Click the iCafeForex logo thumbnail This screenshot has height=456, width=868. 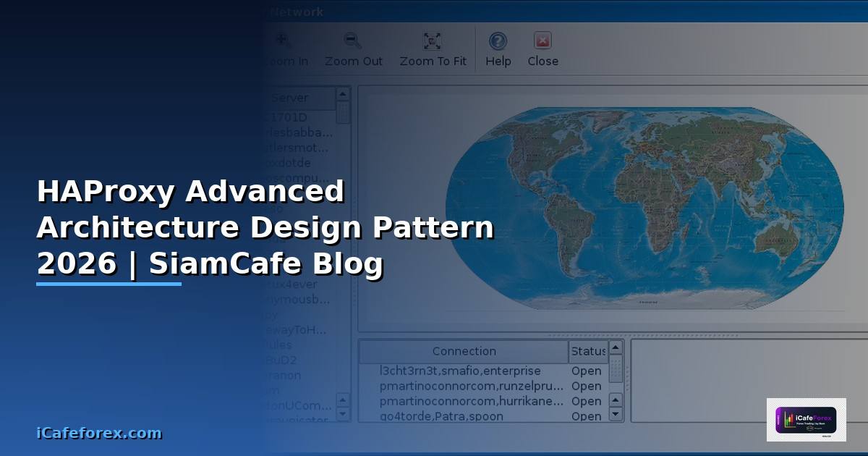click(x=806, y=420)
